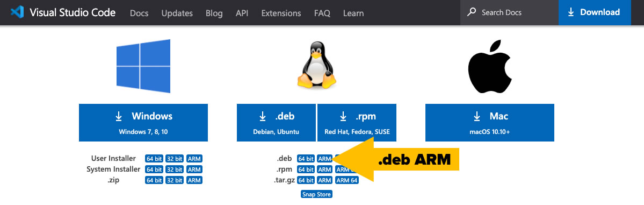Click the download arrow icon on the .rpm button
The image size is (644, 205).
343,117
